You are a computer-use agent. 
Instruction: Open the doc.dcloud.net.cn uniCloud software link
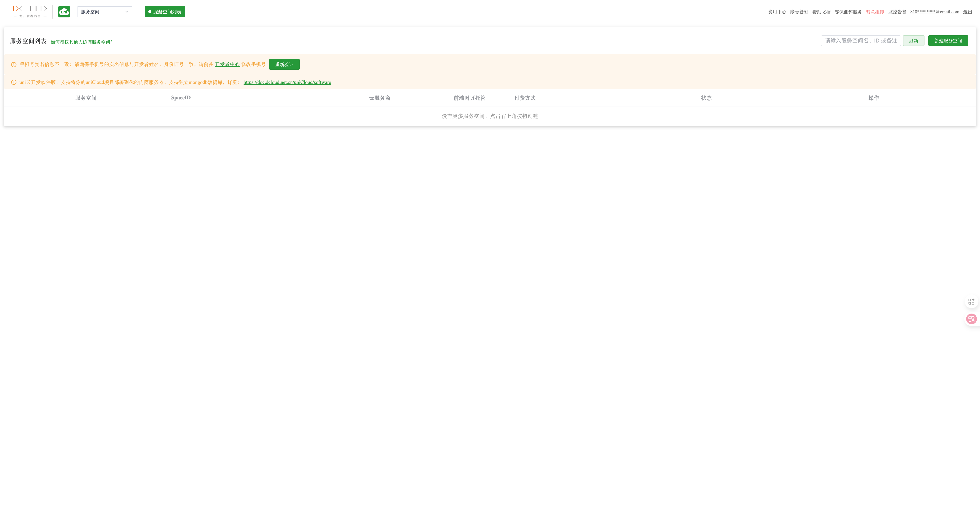point(287,82)
